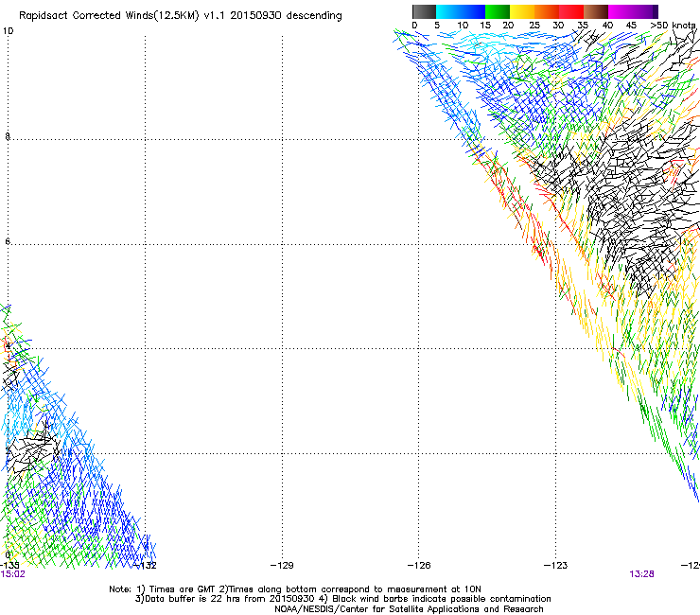Click the green 15-20 knots color band
Screen dimensions: 700x615
click(498, 11)
